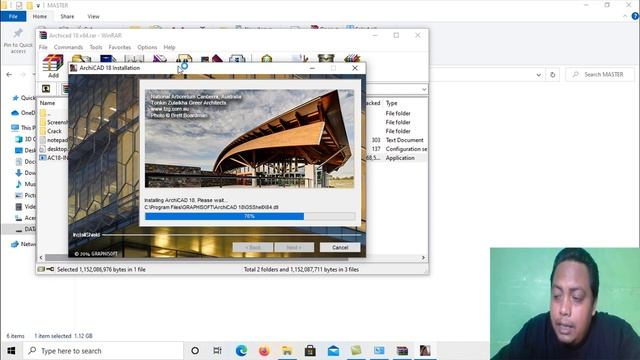Switch to the View tab in Explorer
Viewport: 640px width, 360px height.
[x=93, y=16]
